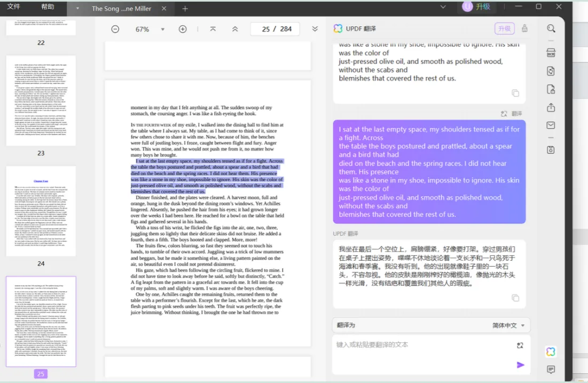The width and height of the screenshot is (588, 383).
Task: Zoom out with the minus icon
Action: (115, 29)
